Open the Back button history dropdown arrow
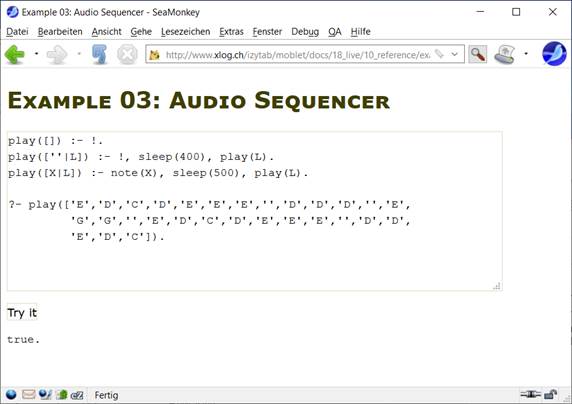The image size is (572, 404). (36, 54)
